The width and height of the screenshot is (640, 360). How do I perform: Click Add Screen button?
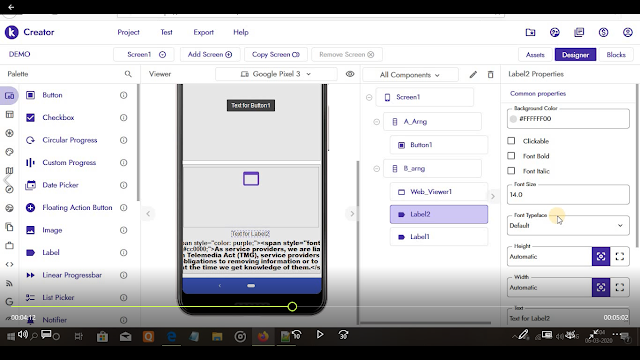click(210, 54)
